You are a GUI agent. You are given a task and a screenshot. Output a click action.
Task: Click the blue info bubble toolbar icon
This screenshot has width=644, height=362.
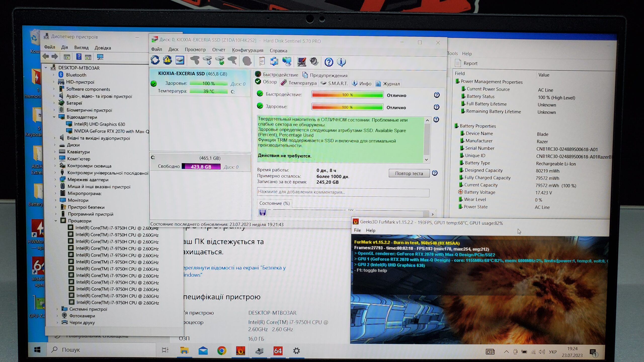click(341, 62)
